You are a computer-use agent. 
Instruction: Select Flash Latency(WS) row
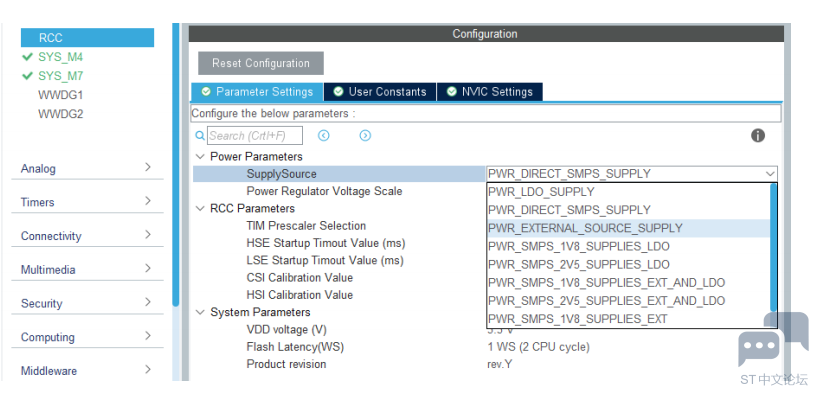pyautogui.click(x=295, y=347)
